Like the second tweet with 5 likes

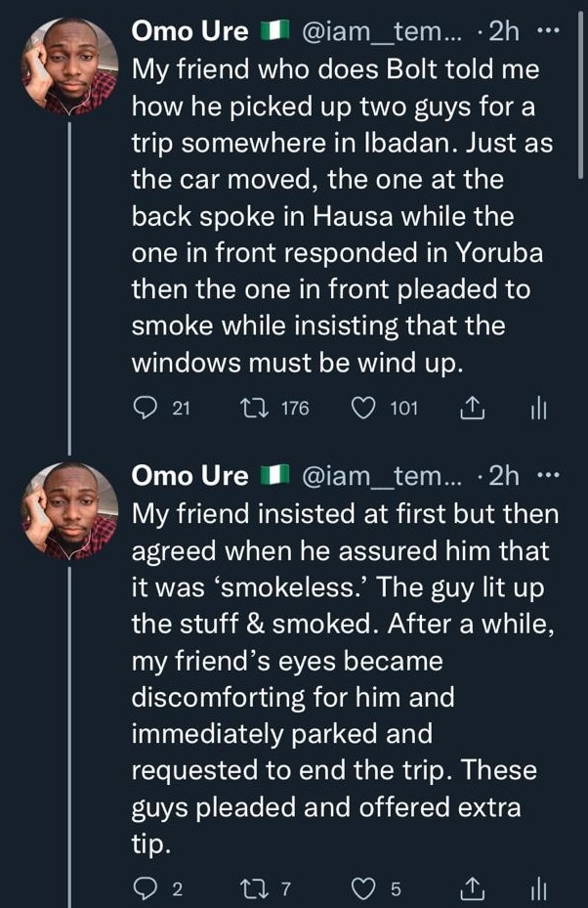point(363,887)
